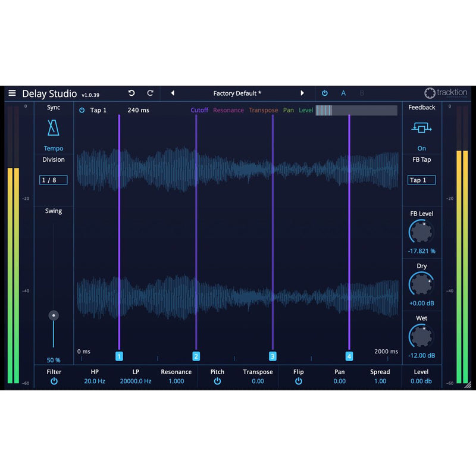Click the Tracktion logo

pyautogui.click(x=446, y=93)
